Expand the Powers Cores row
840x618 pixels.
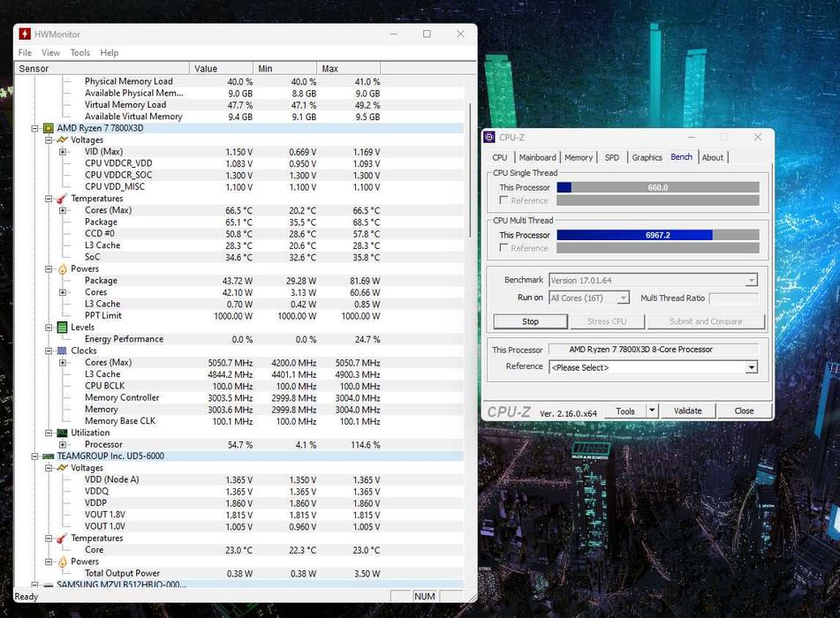(63, 292)
